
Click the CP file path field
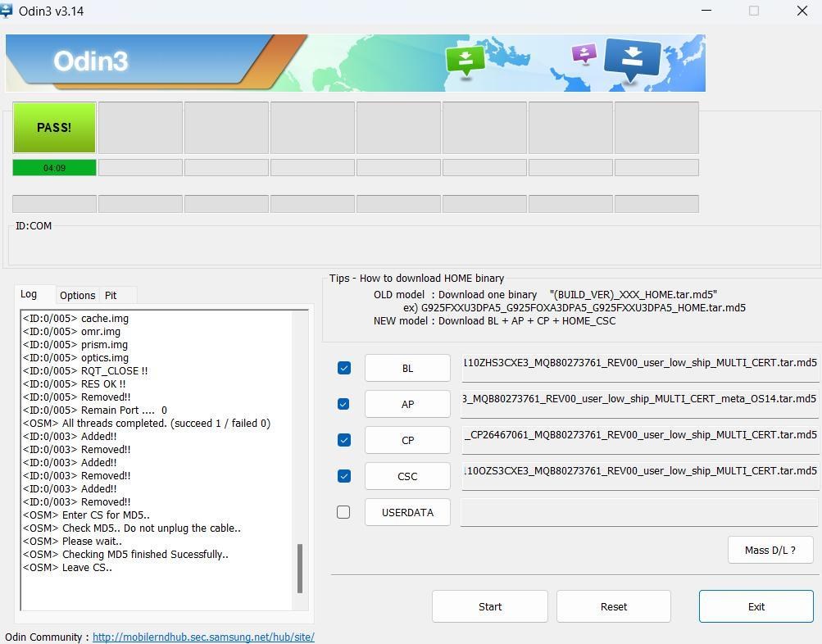(640, 440)
